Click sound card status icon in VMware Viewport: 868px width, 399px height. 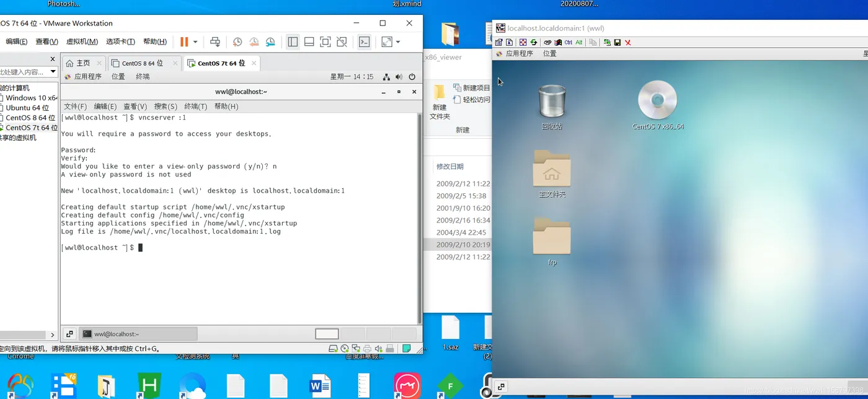point(379,349)
